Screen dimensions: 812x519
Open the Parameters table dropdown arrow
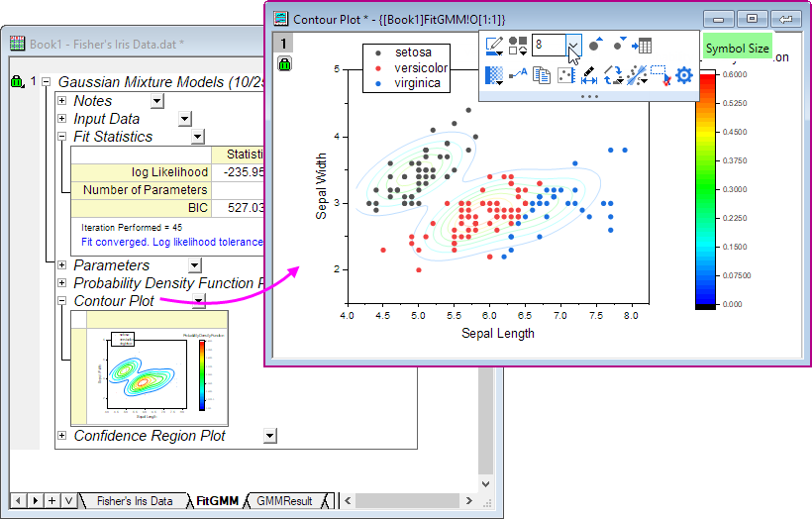pos(195,265)
